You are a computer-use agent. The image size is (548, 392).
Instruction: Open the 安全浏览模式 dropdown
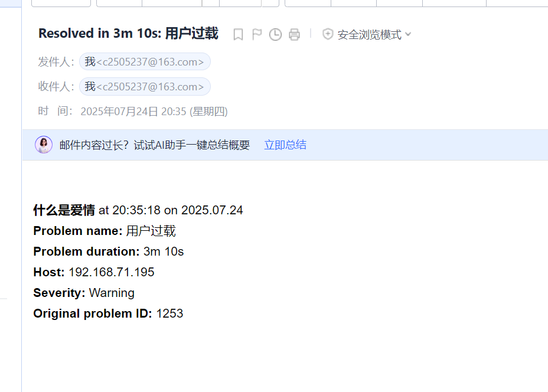(x=374, y=35)
